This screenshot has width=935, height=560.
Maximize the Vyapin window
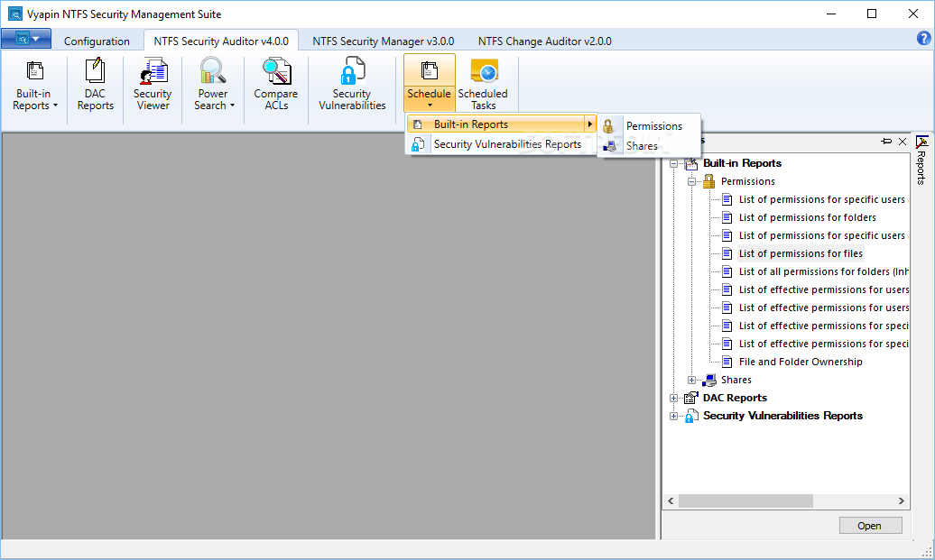[872, 14]
